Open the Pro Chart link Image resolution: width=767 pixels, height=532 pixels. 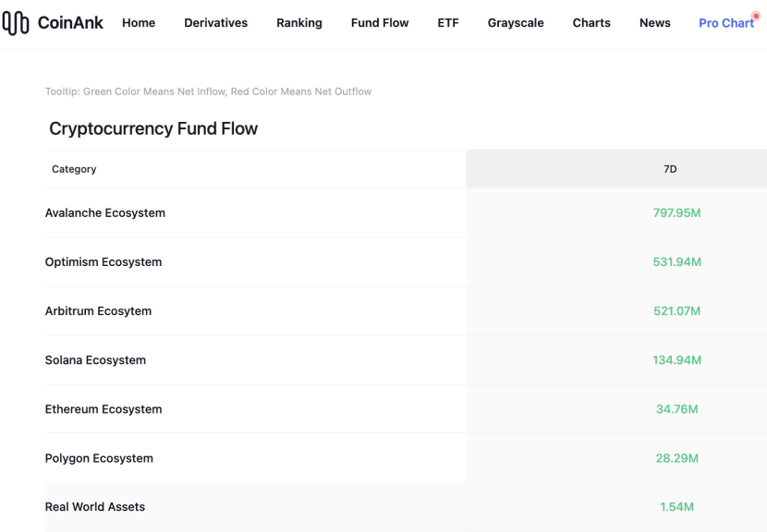click(725, 23)
